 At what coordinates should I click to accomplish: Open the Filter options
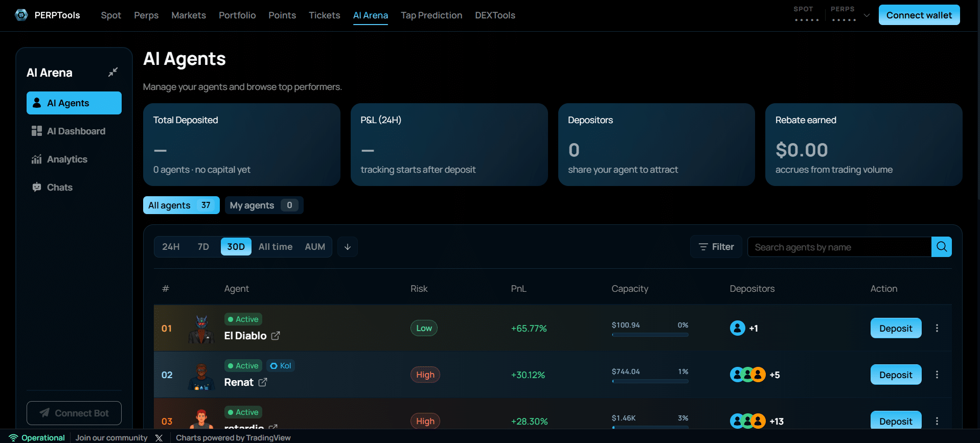click(716, 247)
